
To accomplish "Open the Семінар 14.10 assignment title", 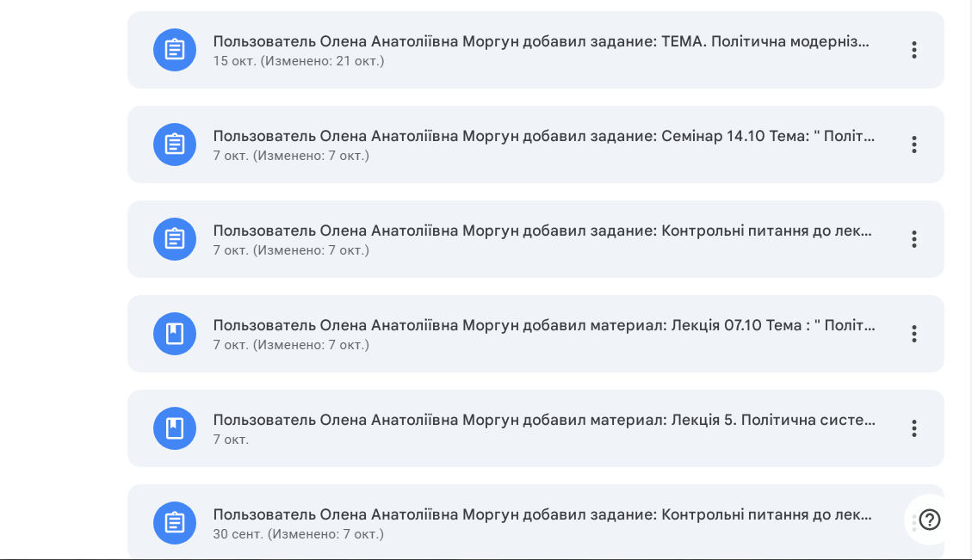I will 543,136.
